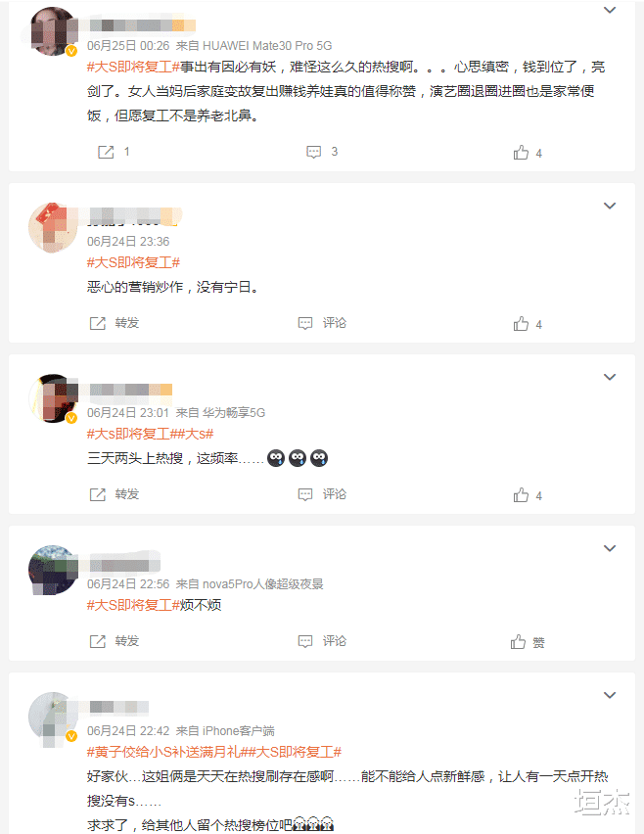Toggle like on the 恶心的营销炒作 post

(519, 324)
